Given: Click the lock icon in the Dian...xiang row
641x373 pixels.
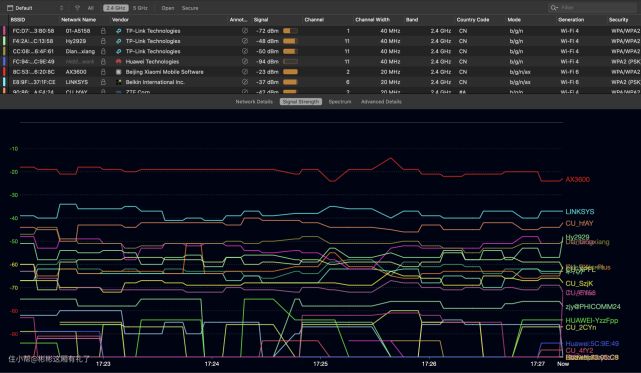Looking at the screenshot, I should pos(103,51).
